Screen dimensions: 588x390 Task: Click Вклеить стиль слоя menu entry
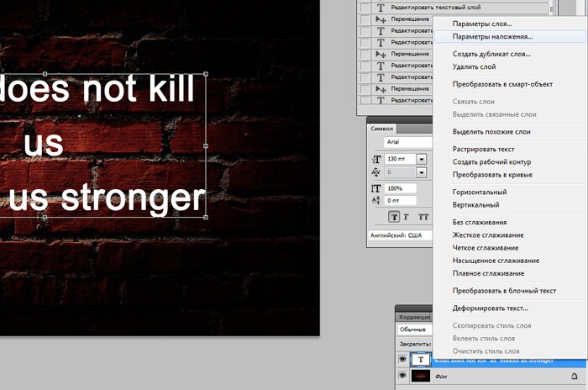point(483,338)
